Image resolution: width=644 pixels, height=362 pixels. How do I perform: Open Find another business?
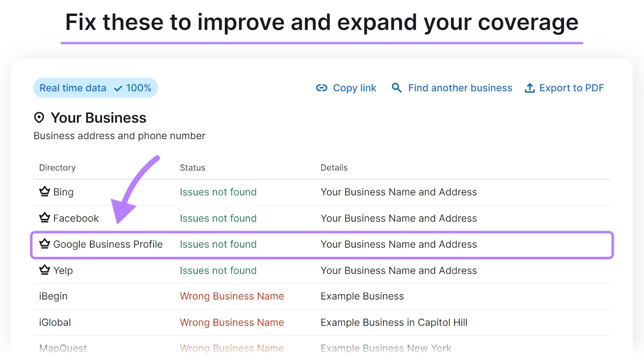[460, 88]
